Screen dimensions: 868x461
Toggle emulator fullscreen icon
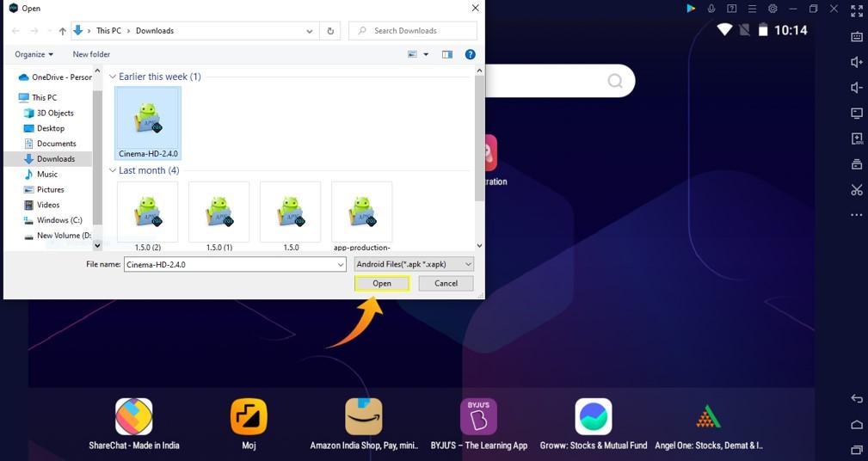tap(856, 10)
